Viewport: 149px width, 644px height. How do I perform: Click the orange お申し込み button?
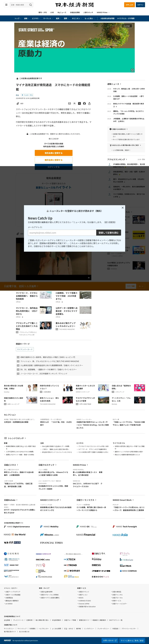129,4
